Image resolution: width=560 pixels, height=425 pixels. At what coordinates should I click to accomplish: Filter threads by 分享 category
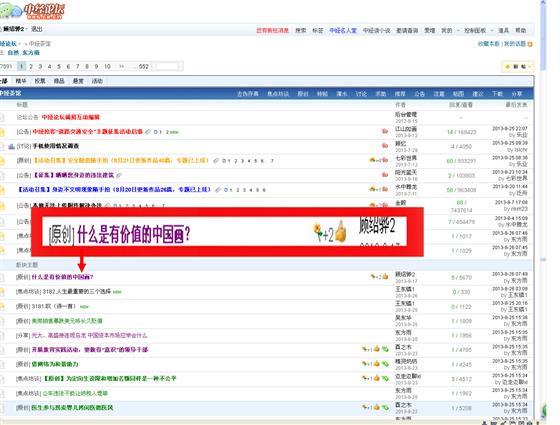[517, 94]
